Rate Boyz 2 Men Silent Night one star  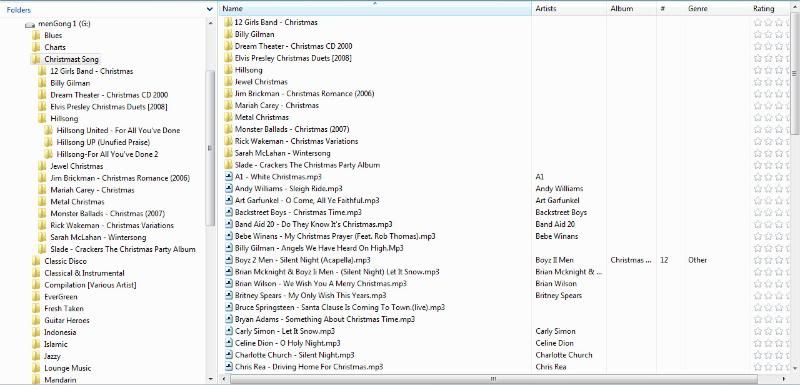(x=758, y=260)
